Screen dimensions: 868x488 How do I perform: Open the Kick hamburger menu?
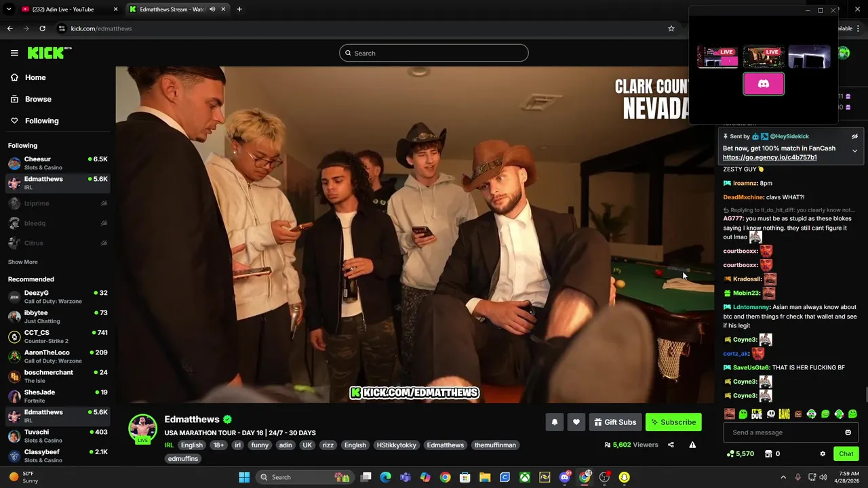(14, 53)
